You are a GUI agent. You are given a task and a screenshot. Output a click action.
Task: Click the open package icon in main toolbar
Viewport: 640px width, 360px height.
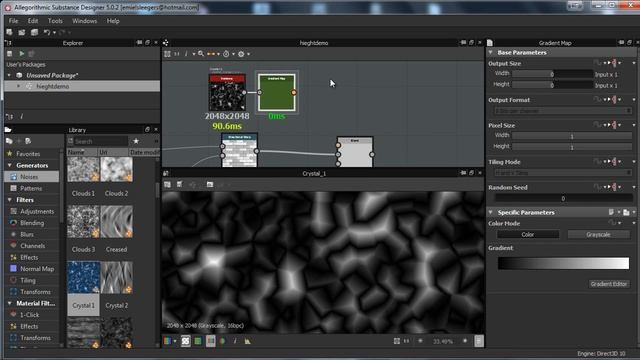point(22,32)
